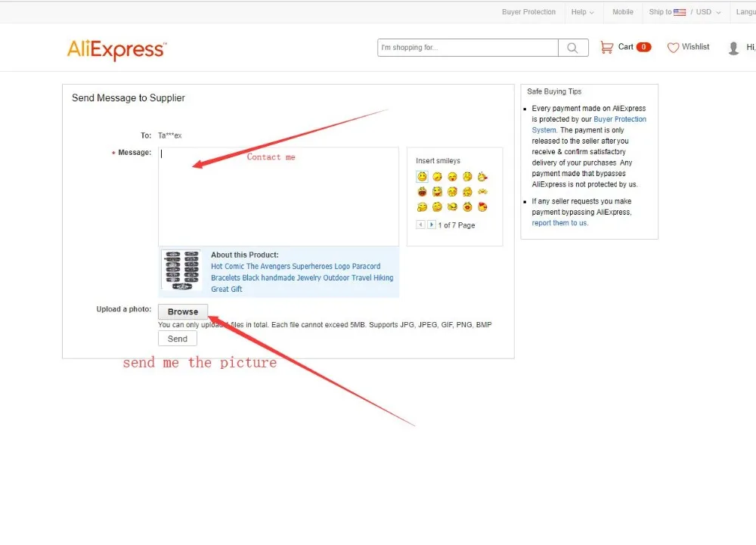Click the AliExpress logo

coord(116,50)
